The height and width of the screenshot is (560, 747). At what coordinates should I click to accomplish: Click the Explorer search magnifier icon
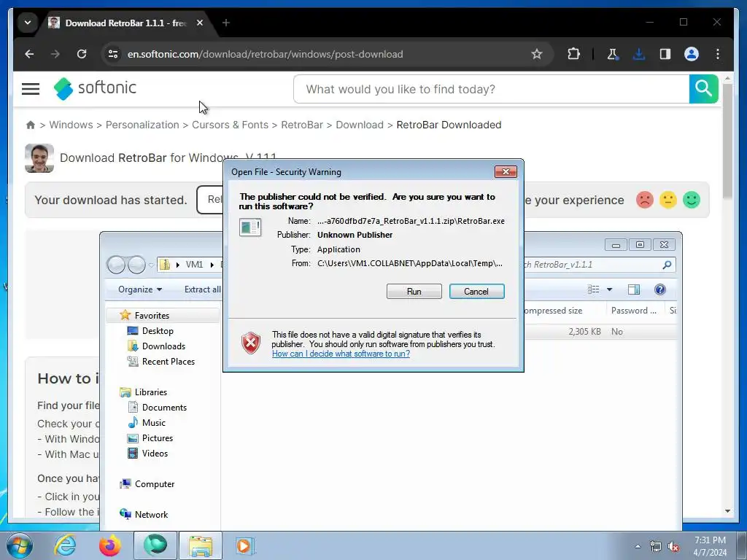coord(667,265)
